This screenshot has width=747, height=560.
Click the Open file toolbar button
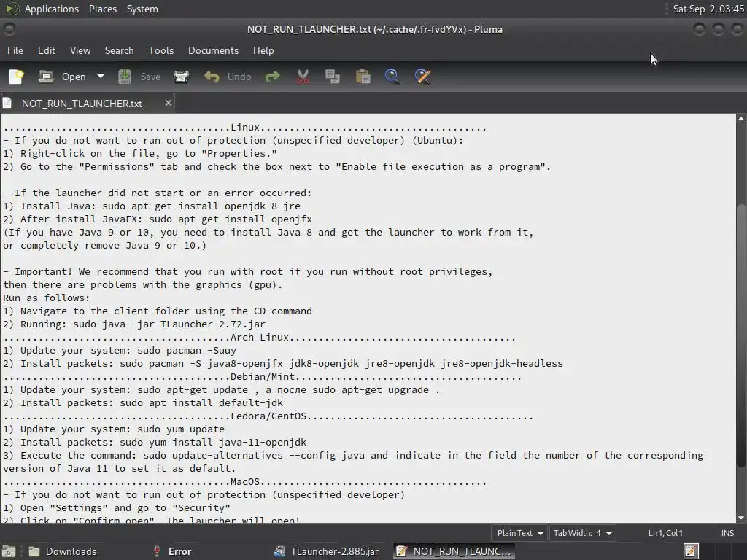pyautogui.click(x=62, y=77)
